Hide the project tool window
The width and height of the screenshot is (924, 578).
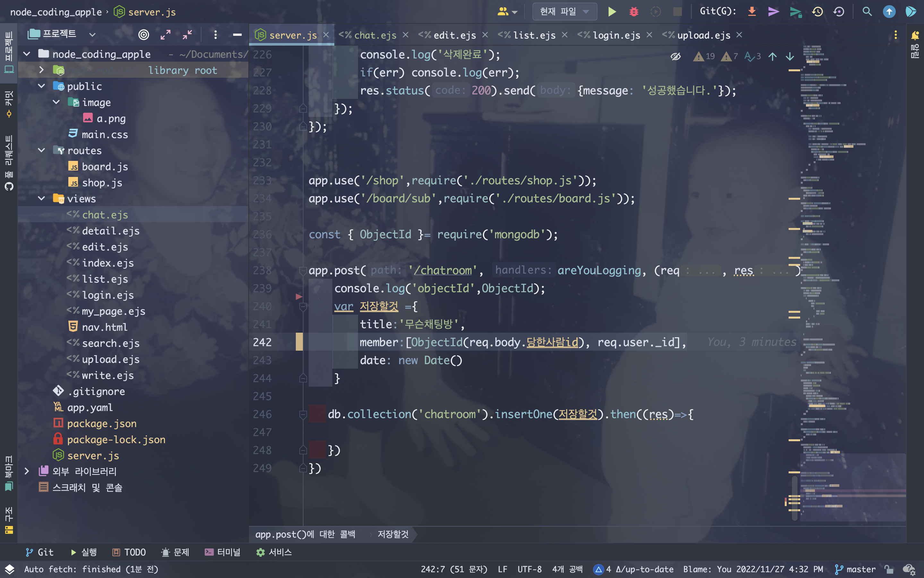(x=237, y=35)
